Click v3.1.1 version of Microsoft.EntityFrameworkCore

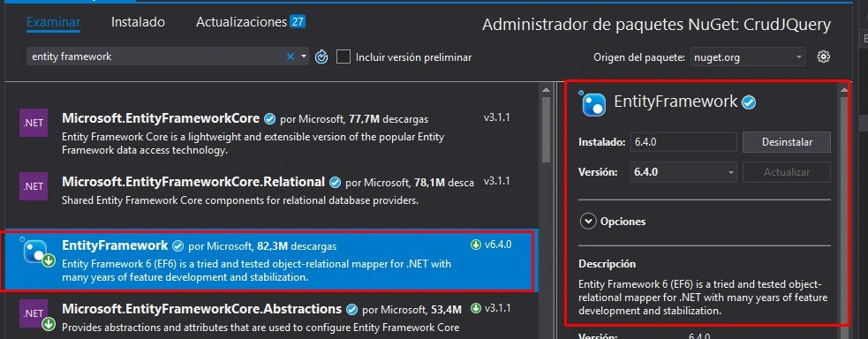pyautogui.click(x=496, y=117)
